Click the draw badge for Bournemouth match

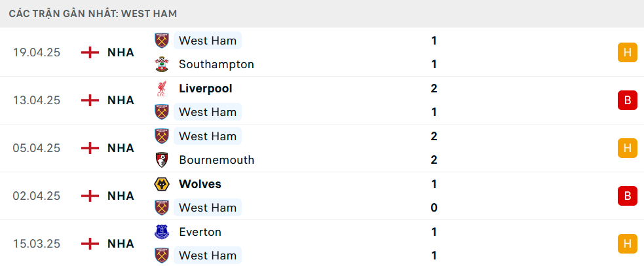coord(627,148)
